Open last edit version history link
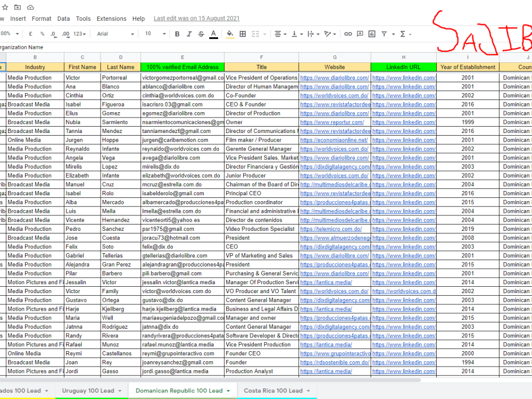 pyautogui.click(x=196, y=18)
